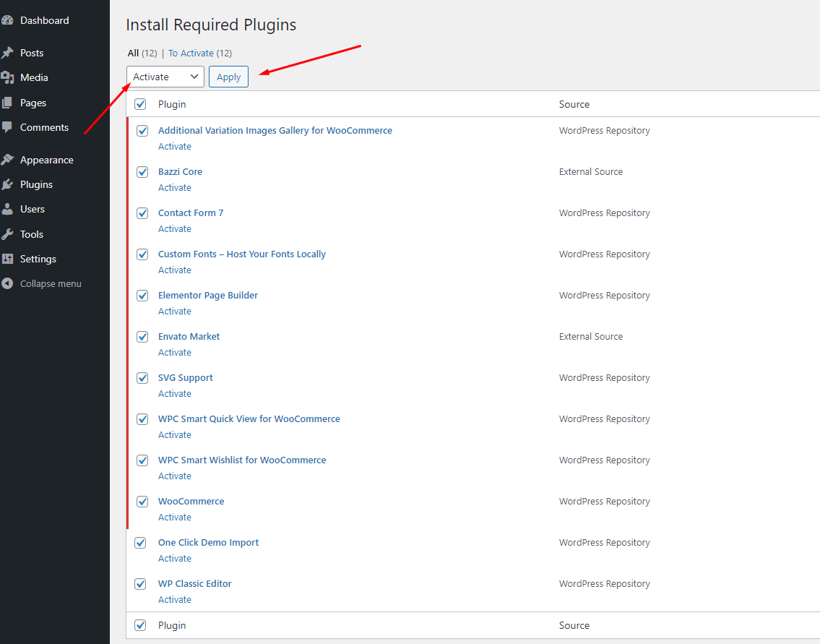
Task: Open the WP Classic Editor link
Action: pos(194,583)
